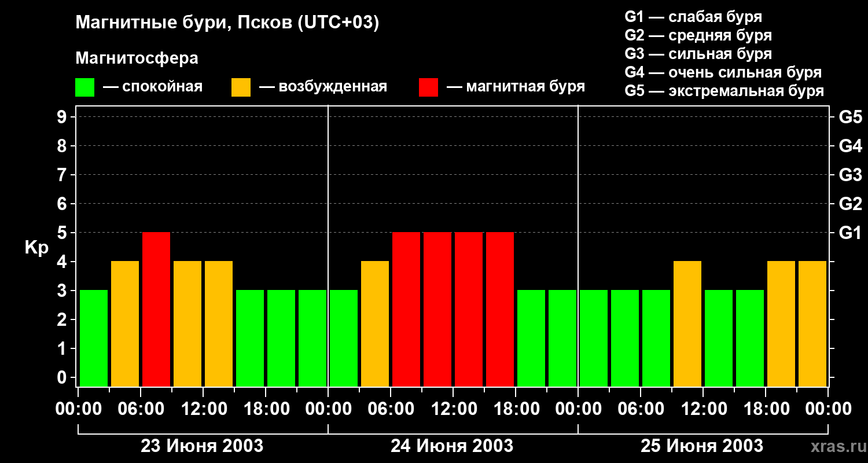Click the red 'магнитная буря' legend swatch

tap(428, 87)
